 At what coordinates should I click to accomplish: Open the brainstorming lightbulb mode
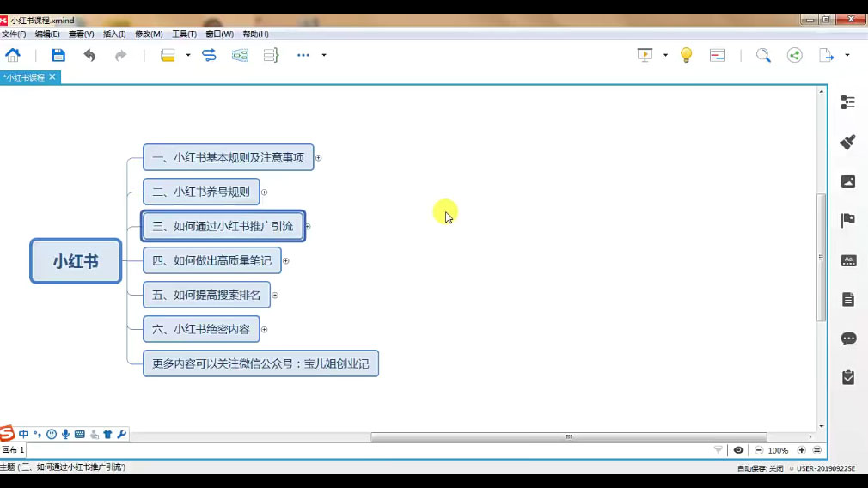686,55
